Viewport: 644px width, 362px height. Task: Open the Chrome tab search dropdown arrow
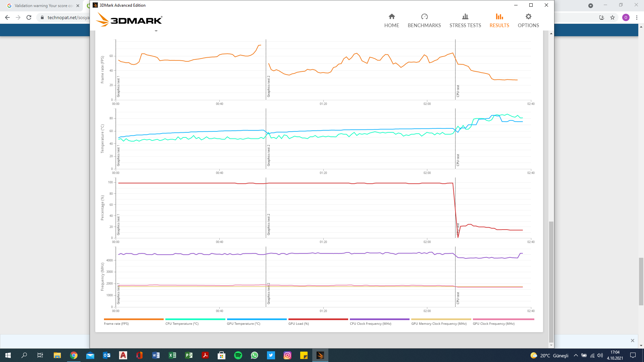pyautogui.click(x=591, y=5)
